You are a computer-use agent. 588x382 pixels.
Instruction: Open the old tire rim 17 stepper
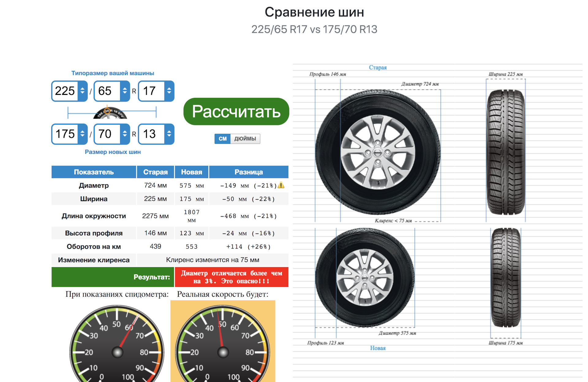coord(169,91)
